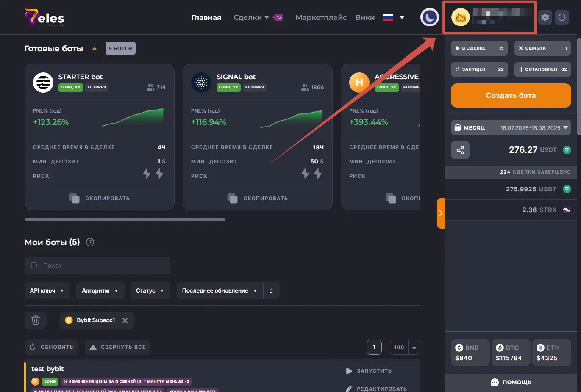Viewport: 581px width, 392px height.
Task: Click the share statistics icon
Action: (x=460, y=150)
